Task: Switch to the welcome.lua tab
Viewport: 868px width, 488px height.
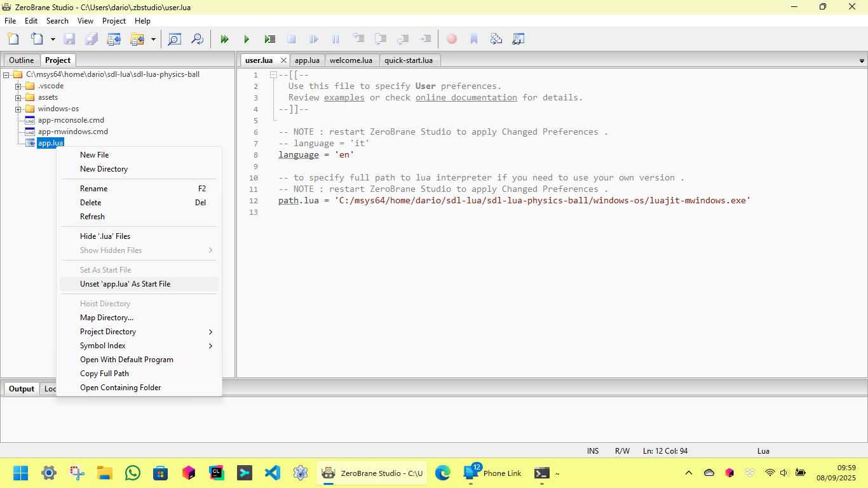Action: [x=351, y=60]
